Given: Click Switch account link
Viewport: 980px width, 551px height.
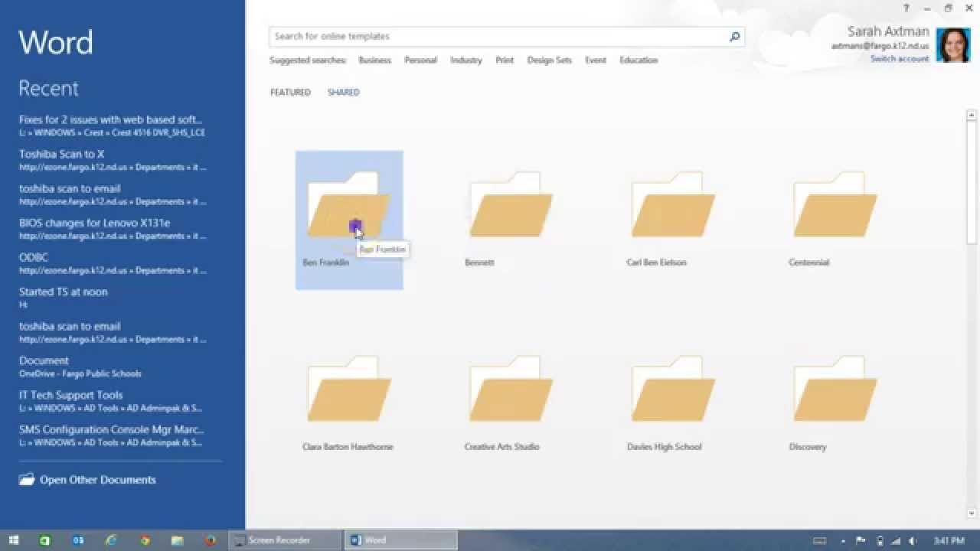Looking at the screenshot, I should pos(900,59).
